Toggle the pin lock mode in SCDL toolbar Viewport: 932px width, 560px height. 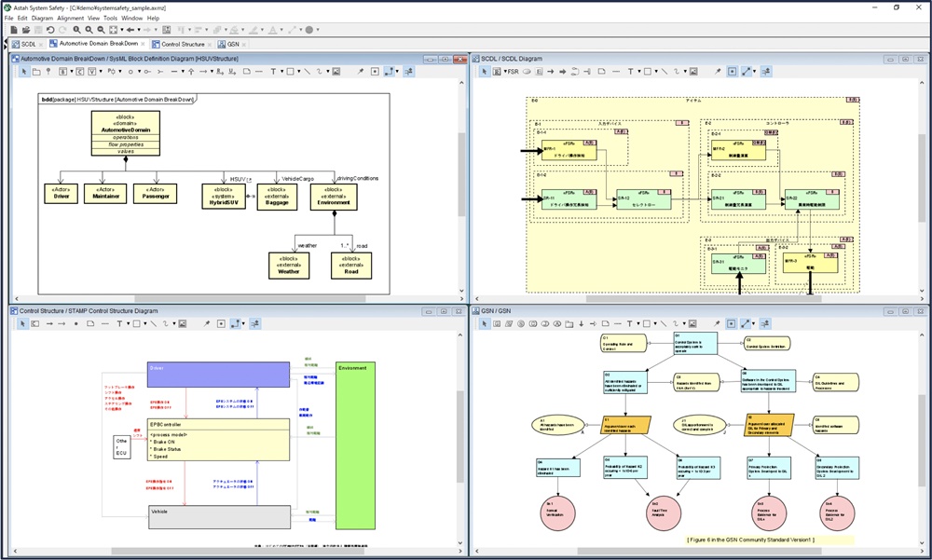pos(718,72)
